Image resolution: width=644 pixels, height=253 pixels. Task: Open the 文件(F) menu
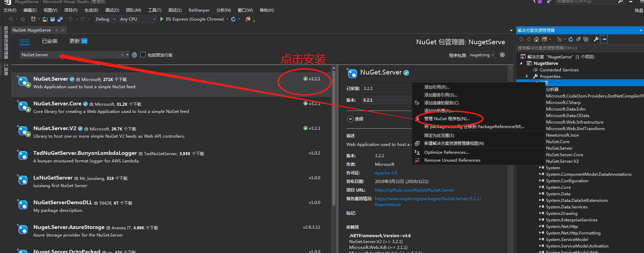pyautogui.click(x=10, y=10)
